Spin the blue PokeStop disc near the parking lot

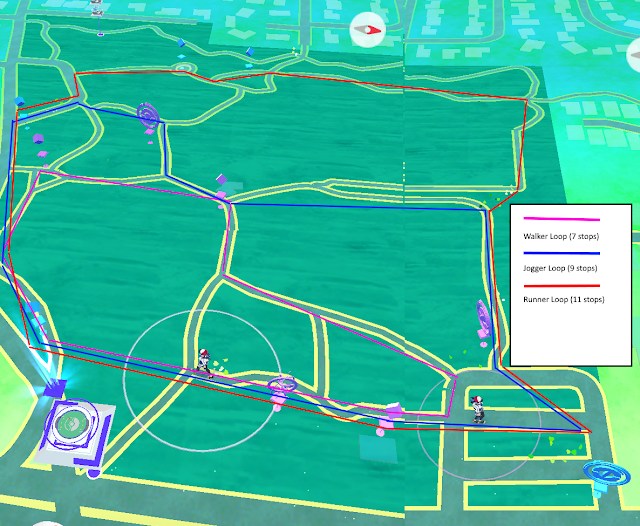point(605,475)
